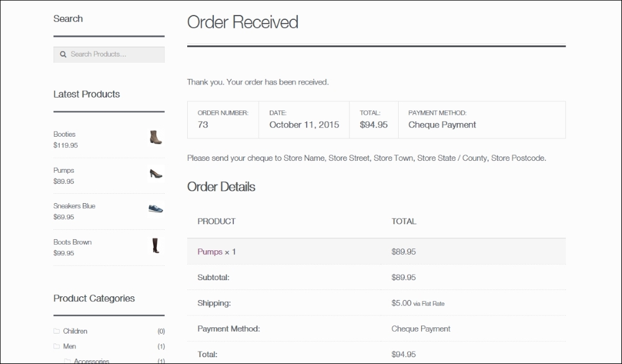Screen dimensions: 622x364
Task: Click the folder icon beside Children
Action: [55, 331]
